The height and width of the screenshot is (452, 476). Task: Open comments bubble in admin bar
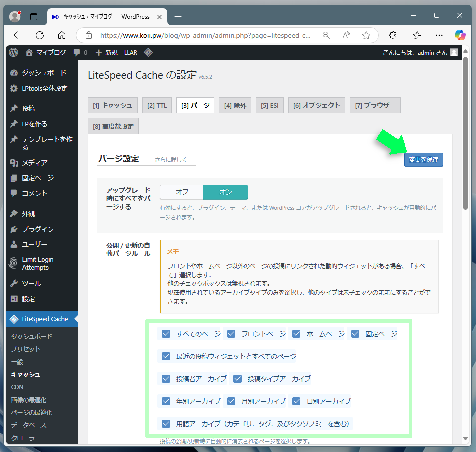[x=80, y=53]
